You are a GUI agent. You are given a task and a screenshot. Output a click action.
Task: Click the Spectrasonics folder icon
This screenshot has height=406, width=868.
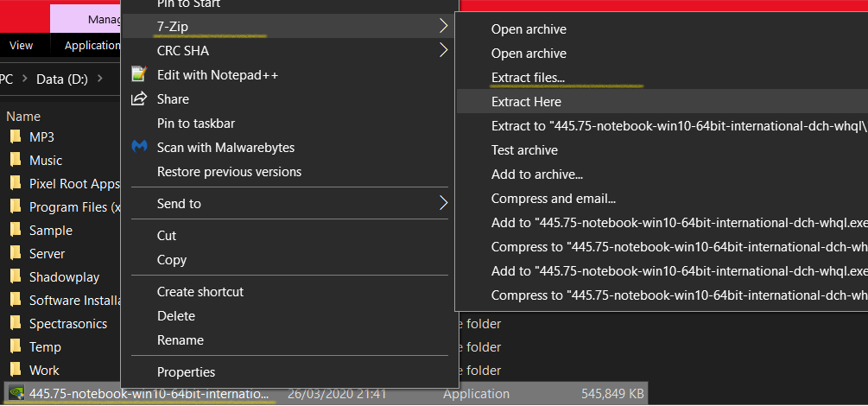pyautogui.click(x=16, y=323)
